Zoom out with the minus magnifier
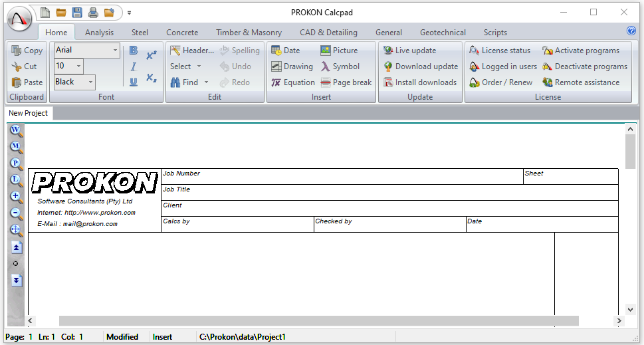The width and height of the screenshot is (644, 345). tap(16, 213)
